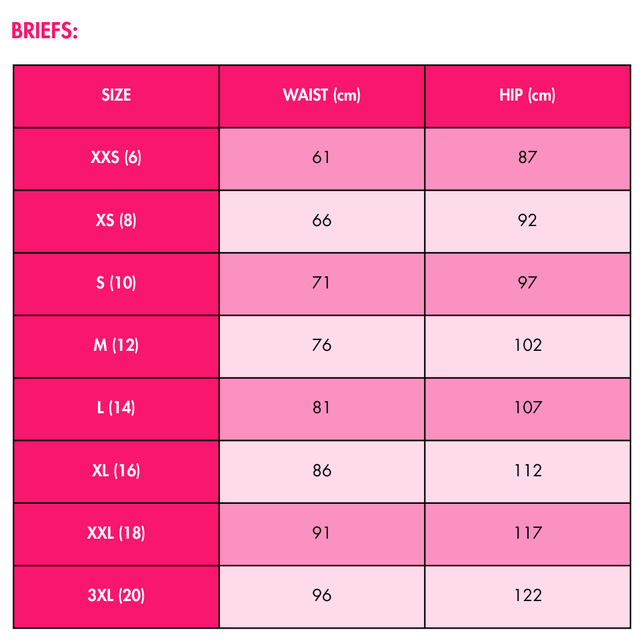Select the L (14) size cell
Viewport: 644px width, 644px height.
click(116, 408)
